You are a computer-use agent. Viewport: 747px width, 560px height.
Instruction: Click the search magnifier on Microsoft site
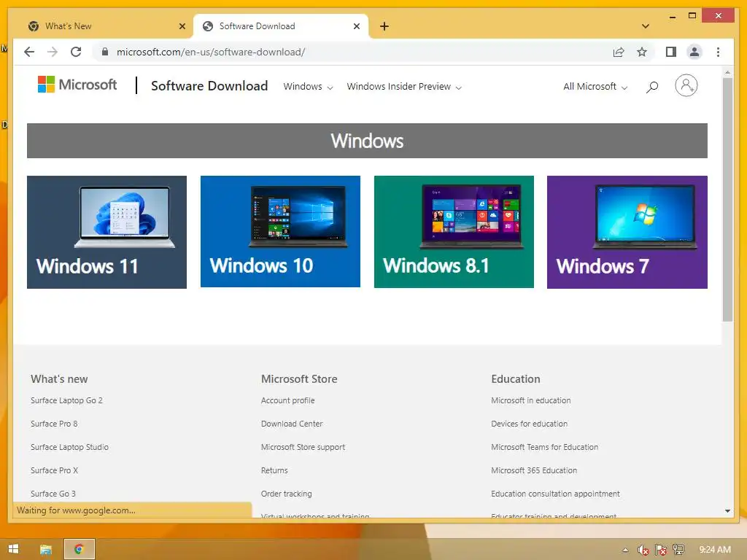point(652,87)
